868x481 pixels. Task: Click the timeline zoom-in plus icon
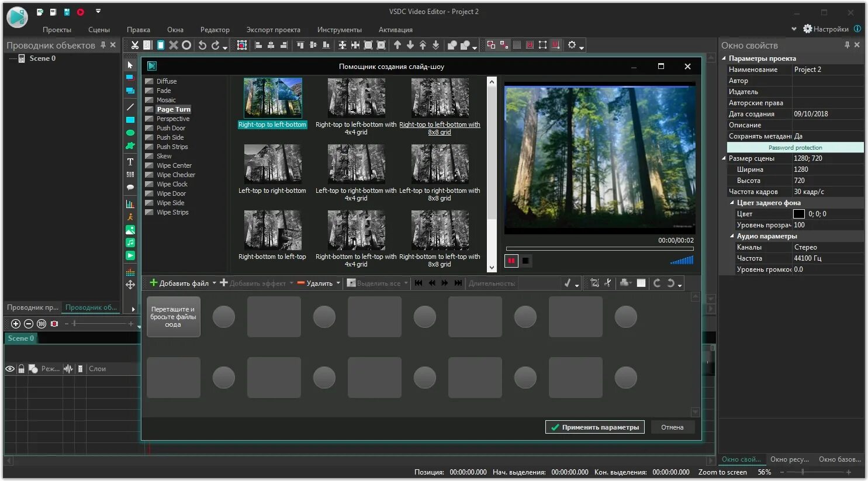(16, 324)
